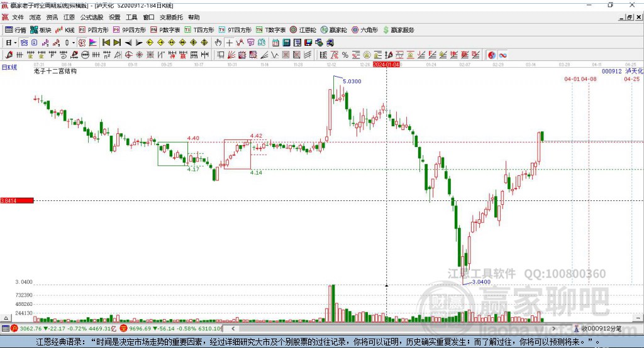This screenshot has height=348, width=644.
Task: Open the 文件 menu
Action: pyautogui.click(x=18, y=17)
